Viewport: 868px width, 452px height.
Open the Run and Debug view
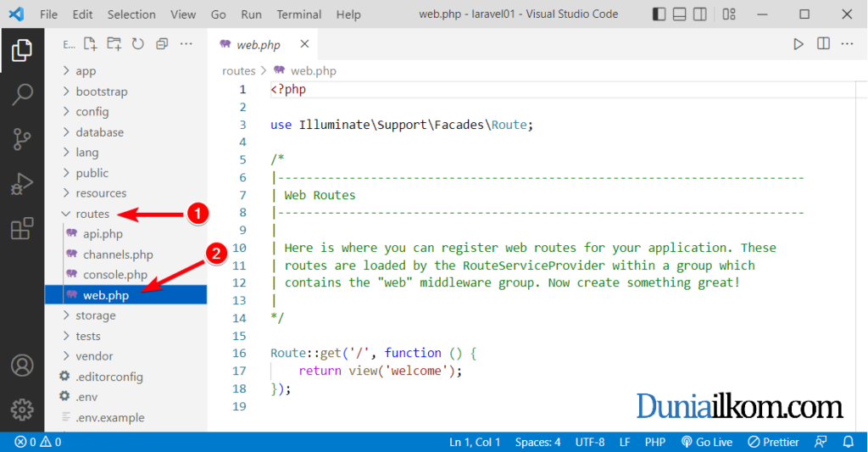click(21, 184)
